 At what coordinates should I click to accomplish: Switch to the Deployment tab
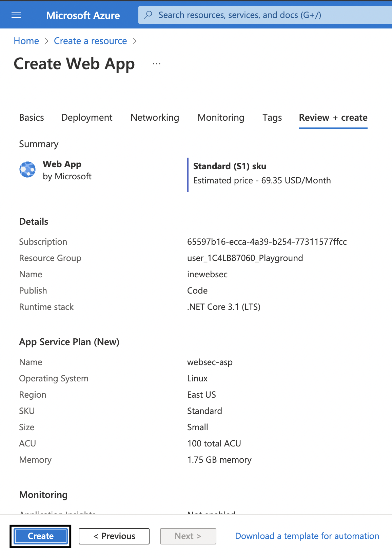tap(87, 118)
